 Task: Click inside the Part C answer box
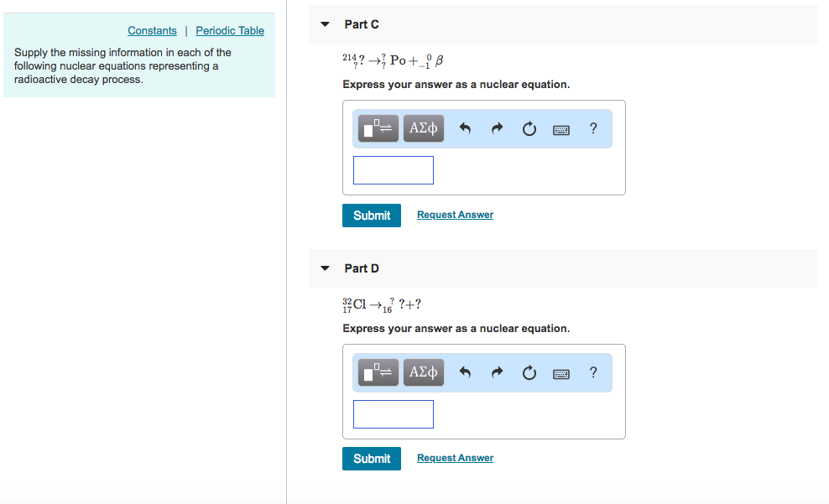click(x=393, y=169)
